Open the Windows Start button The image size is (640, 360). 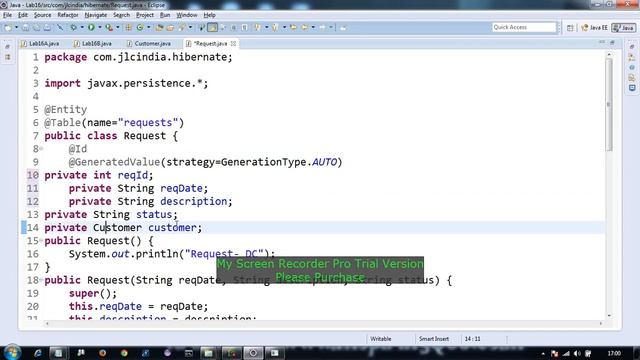pos(12,353)
